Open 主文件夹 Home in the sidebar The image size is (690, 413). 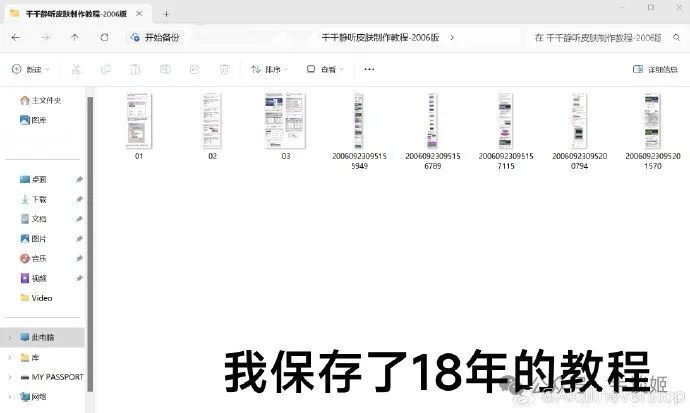[40, 100]
